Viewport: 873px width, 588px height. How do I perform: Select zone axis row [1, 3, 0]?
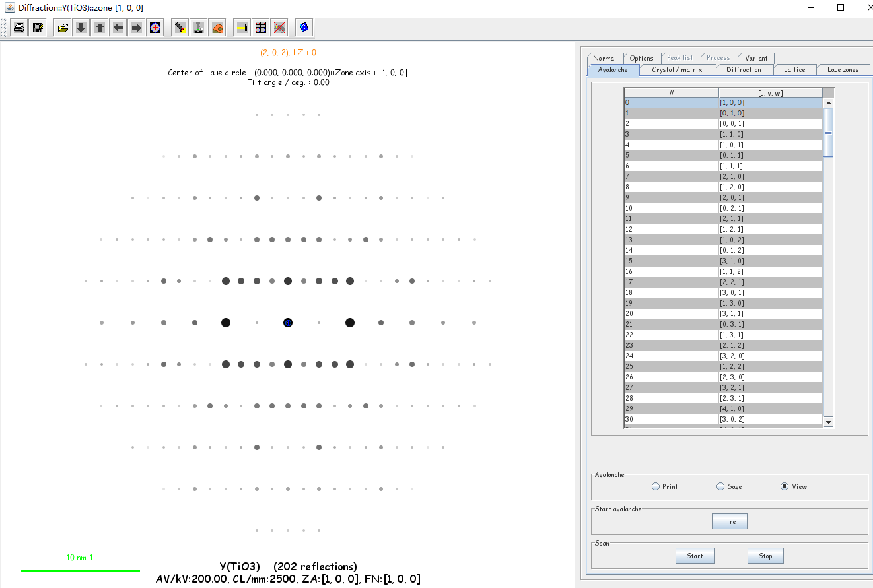pyautogui.click(x=724, y=303)
